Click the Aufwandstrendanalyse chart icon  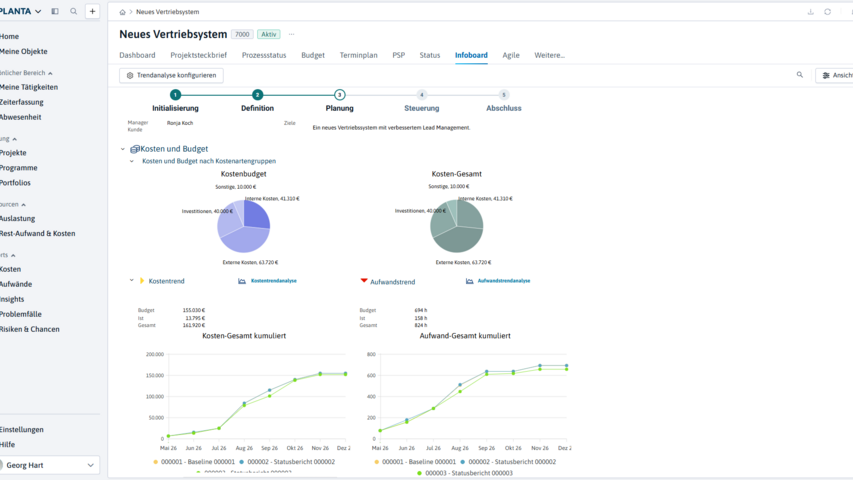[469, 281]
